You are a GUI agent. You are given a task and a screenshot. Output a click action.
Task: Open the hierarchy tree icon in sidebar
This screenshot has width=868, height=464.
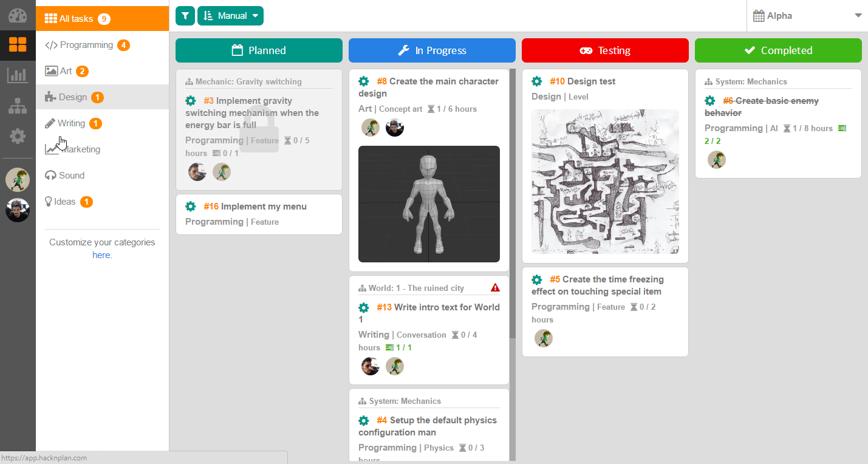(18, 106)
